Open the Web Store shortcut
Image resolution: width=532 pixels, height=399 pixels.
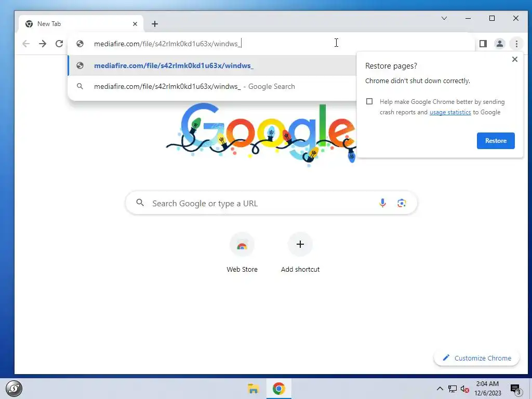pos(242,253)
